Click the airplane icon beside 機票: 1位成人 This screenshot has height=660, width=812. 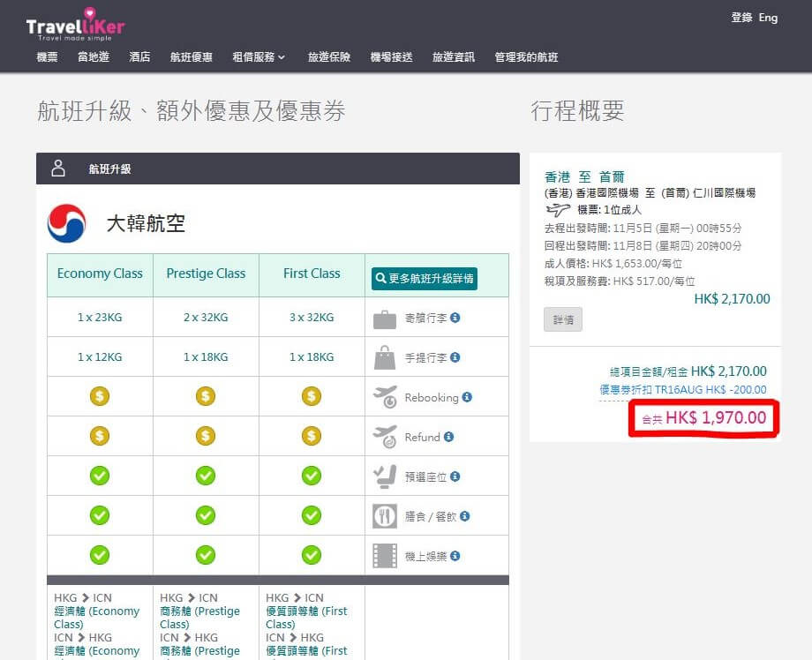click(558, 210)
